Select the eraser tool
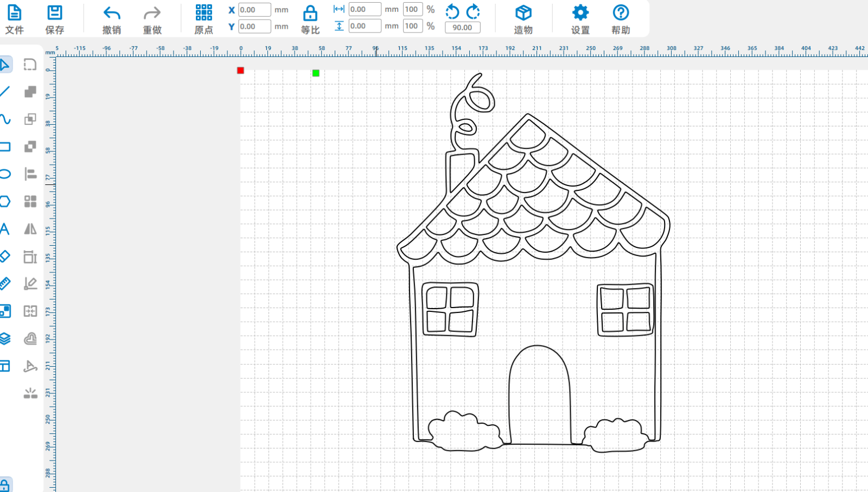The width and height of the screenshot is (868, 492). (5, 256)
